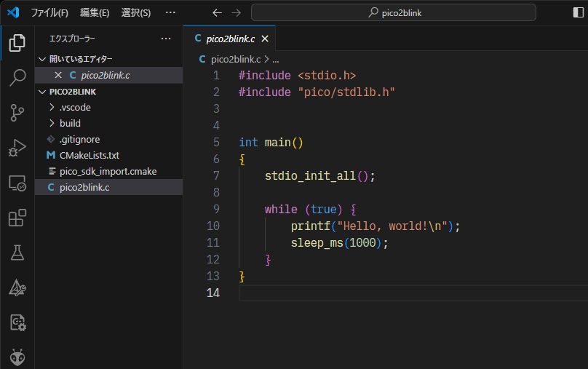Open the ファイル(F) menu

49,13
